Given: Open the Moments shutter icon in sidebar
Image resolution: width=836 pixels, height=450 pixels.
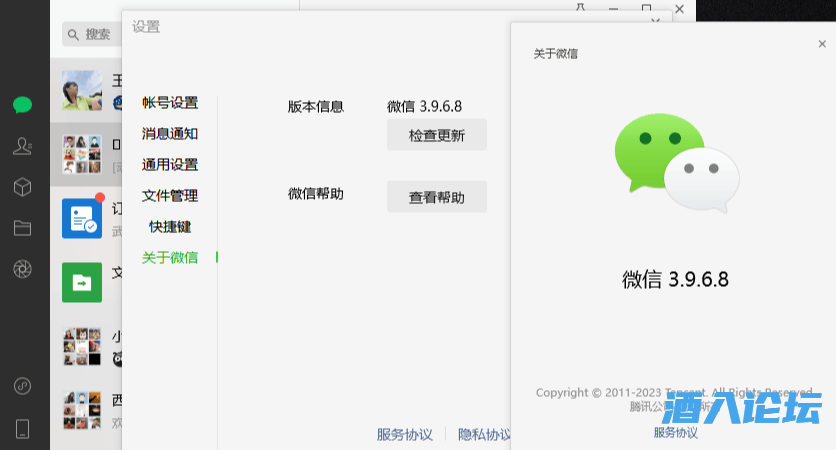Looking at the screenshot, I should [x=22, y=269].
